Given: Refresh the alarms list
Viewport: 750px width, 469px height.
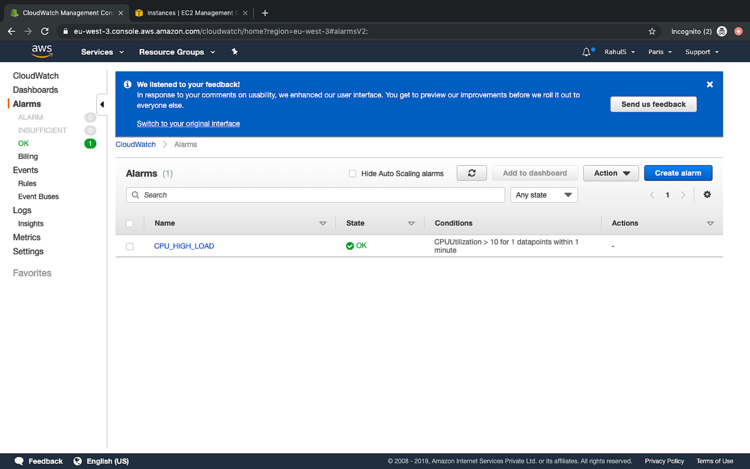Looking at the screenshot, I should 471,173.
